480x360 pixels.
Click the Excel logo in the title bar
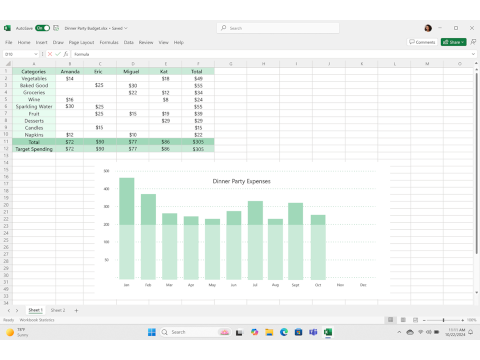coord(7,28)
